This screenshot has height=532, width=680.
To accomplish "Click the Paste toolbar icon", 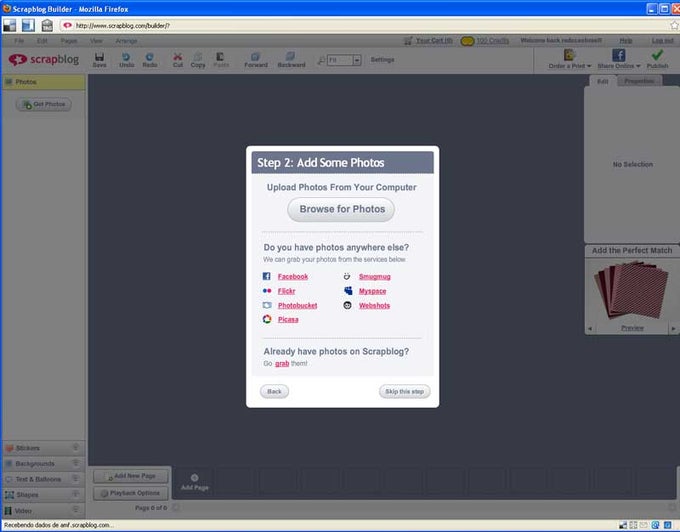I will [x=220, y=57].
